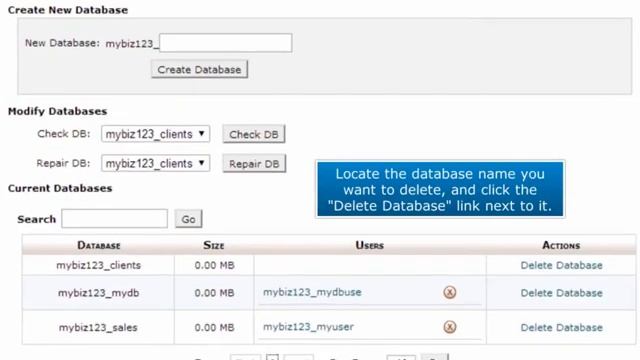Open user link mybiz123_mydbuse
The width and height of the screenshot is (640, 360).
tap(312, 292)
